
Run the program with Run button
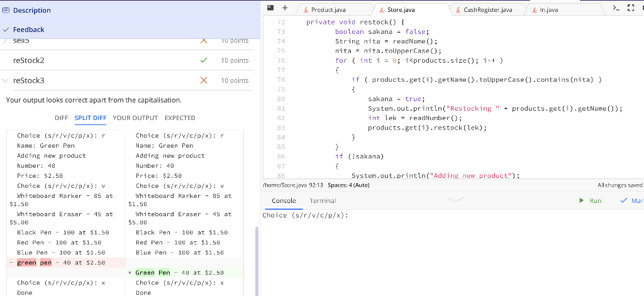[x=590, y=200]
